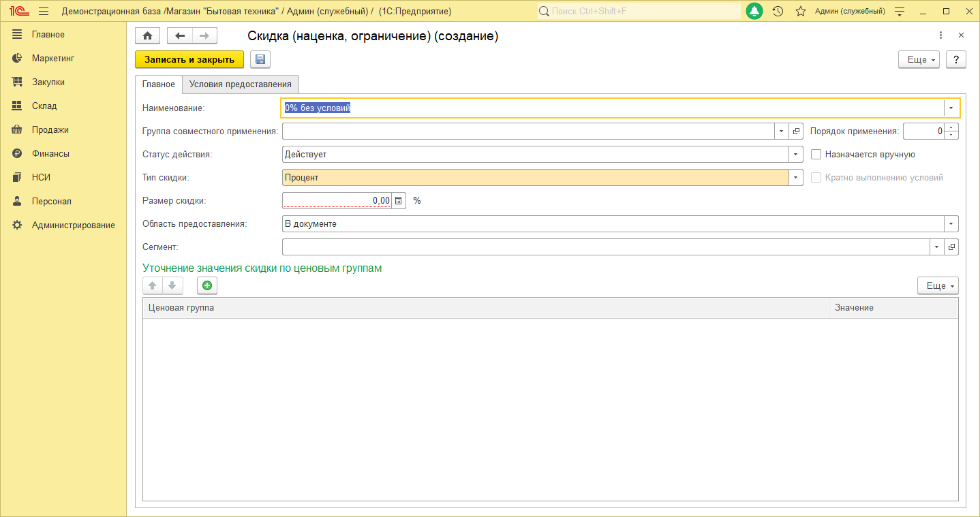This screenshot has width=980, height=517.
Task: Enable Назначается вручную checkbox
Action: tap(816, 155)
